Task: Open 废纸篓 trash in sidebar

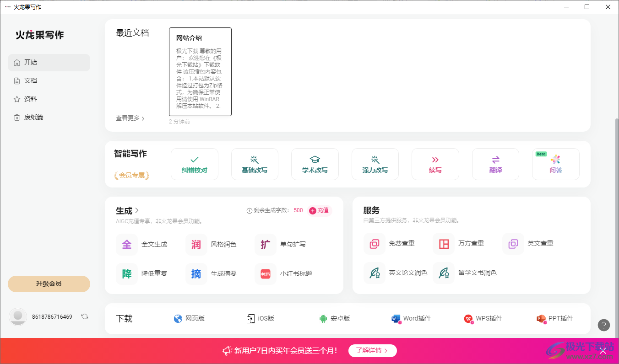Action: click(x=49, y=118)
